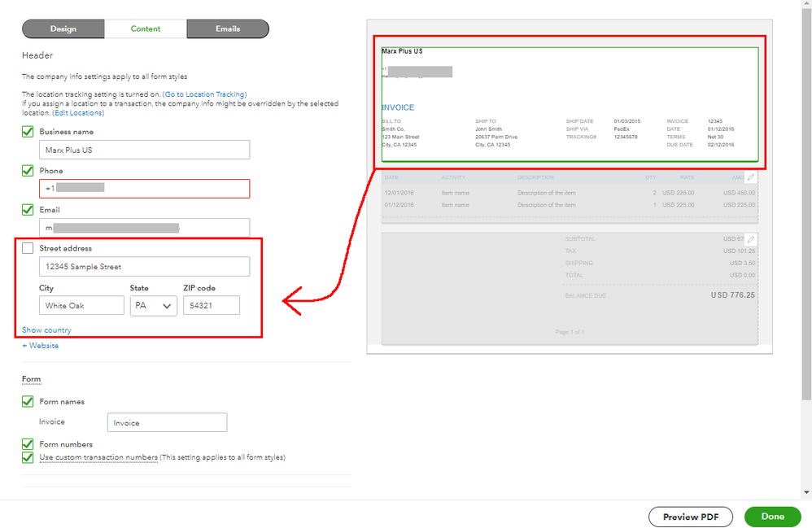Select the ZIP code field 54321
Screen dimensions: 812x528
(x=212, y=305)
